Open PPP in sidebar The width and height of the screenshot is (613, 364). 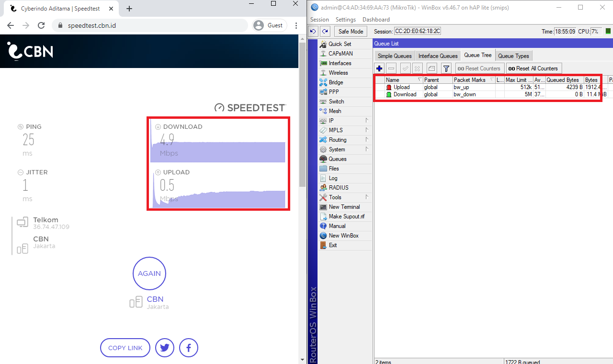[x=334, y=92]
